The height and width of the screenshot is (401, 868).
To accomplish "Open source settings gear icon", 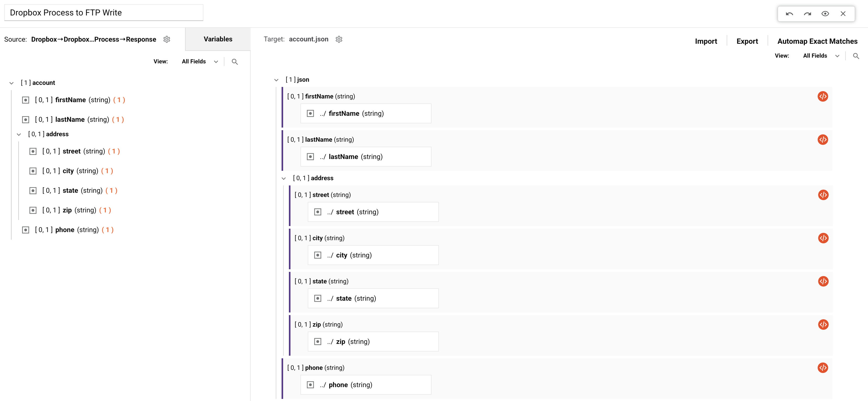I will [x=167, y=39].
